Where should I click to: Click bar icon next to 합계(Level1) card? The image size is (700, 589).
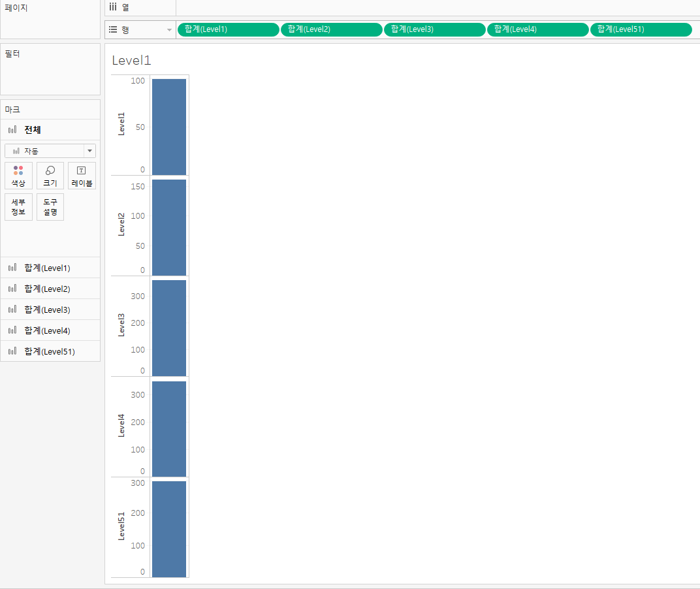click(x=12, y=268)
